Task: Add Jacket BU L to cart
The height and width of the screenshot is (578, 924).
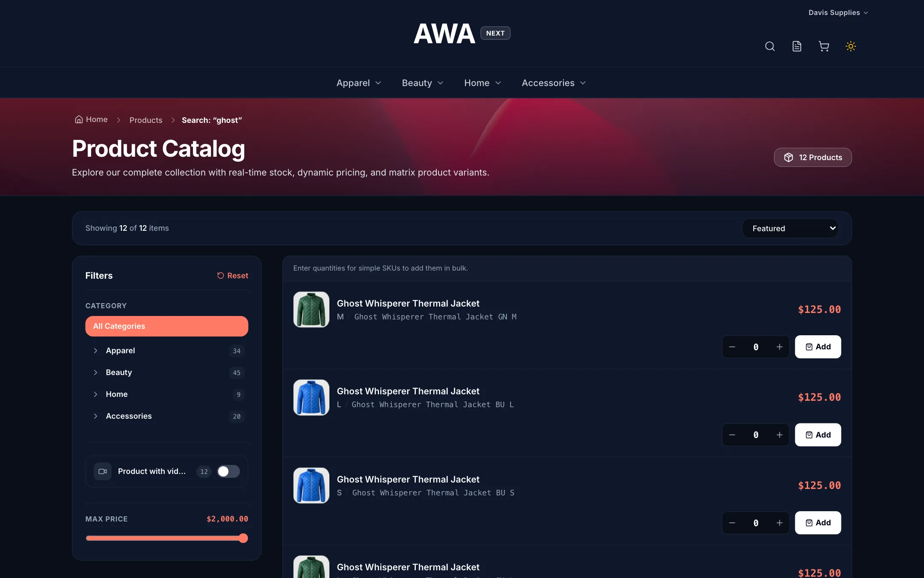Action: pyautogui.click(x=817, y=435)
